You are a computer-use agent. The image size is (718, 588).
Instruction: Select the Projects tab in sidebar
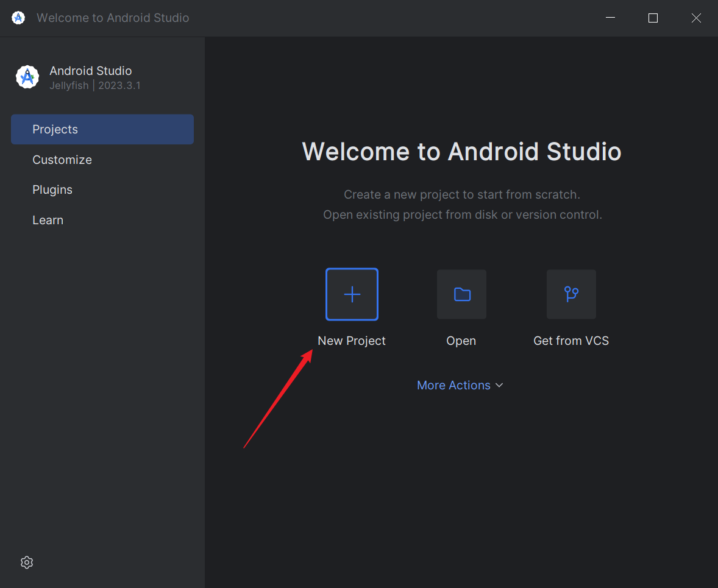(x=55, y=129)
